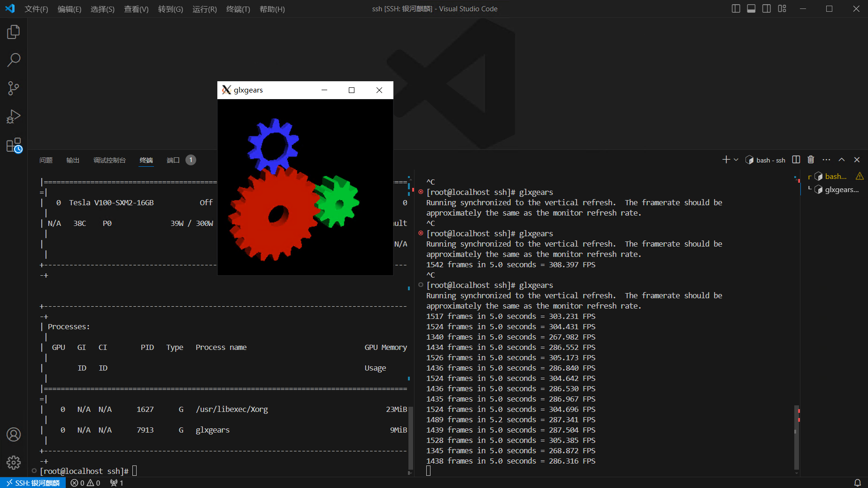Open the new terminal launch profile dropdown
The height and width of the screenshot is (488, 868).
[x=736, y=160]
